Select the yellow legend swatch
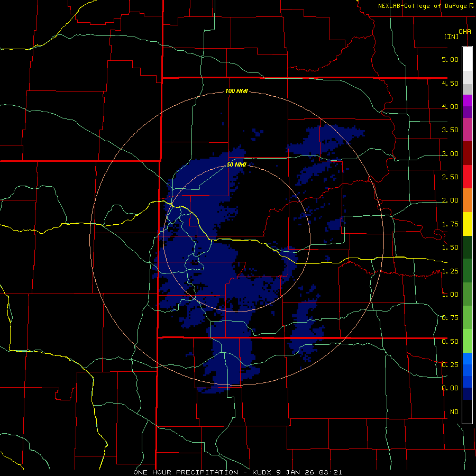This screenshot has width=476, height=476. (467, 224)
